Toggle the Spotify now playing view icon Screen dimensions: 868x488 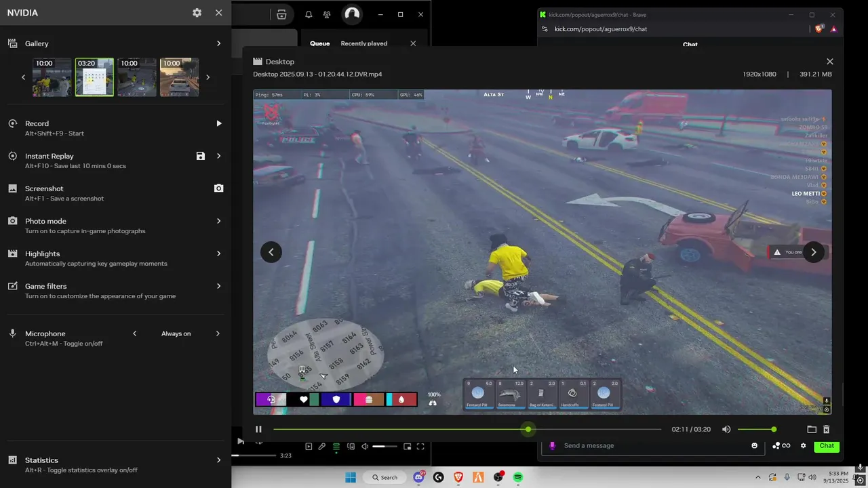click(x=309, y=447)
